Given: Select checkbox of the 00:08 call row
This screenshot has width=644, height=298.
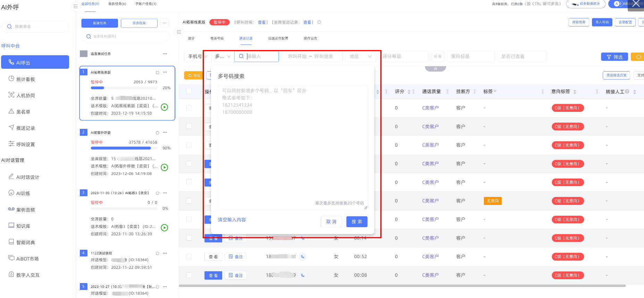Looking at the screenshot, I should pyautogui.click(x=189, y=275).
